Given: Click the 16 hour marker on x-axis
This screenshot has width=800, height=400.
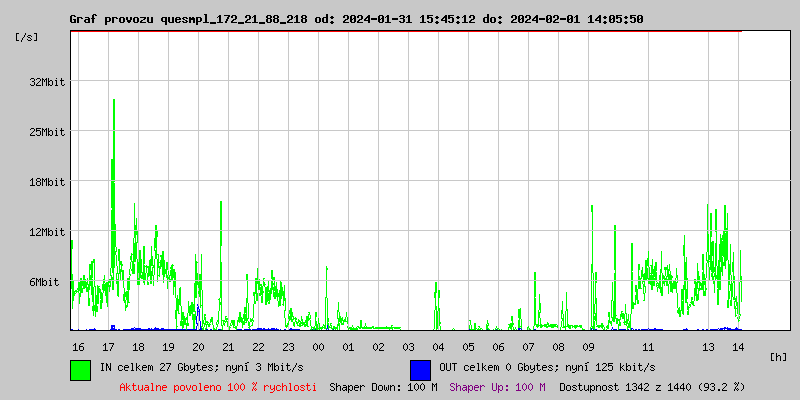Looking at the screenshot, I should [x=78, y=346].
